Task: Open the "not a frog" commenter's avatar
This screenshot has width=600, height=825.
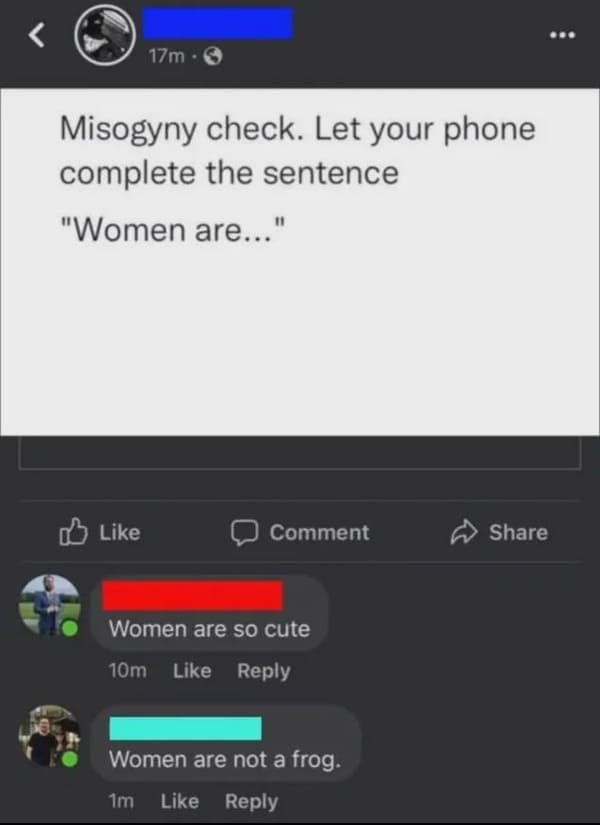Action: tap(49, 736)
